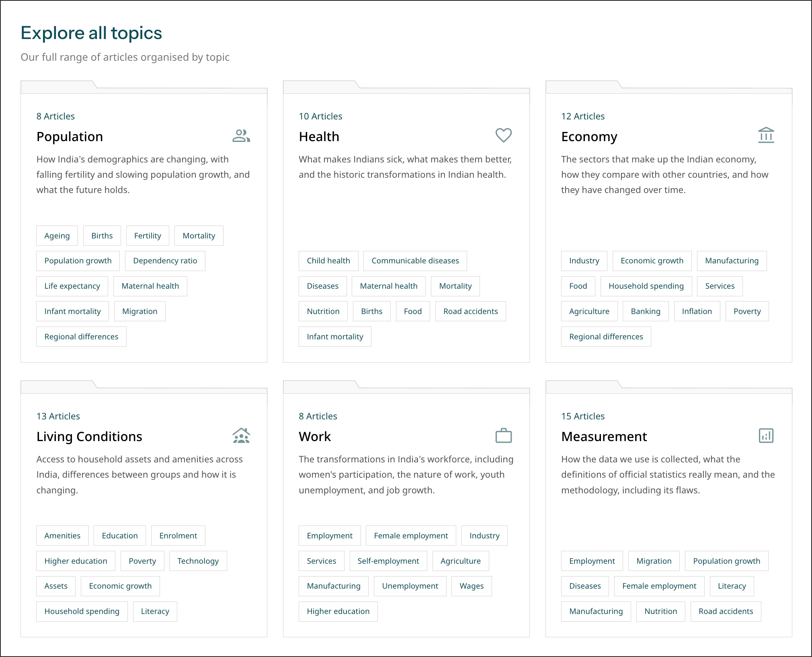Click the Self-employment tag
The height and width of the screenshot is (657, 812).
pos(388,561)
